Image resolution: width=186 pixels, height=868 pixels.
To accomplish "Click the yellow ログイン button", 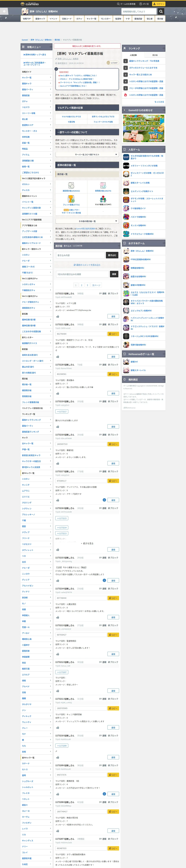I will tap(159, 4).
